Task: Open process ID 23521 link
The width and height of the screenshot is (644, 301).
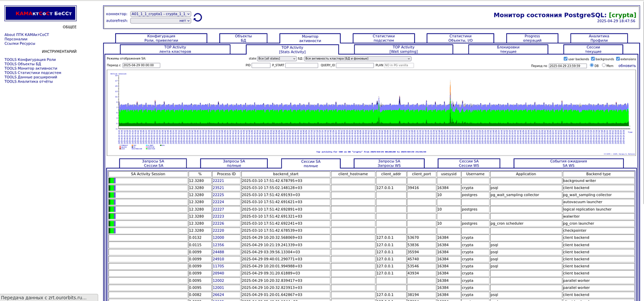Action: pyautogui.click(x=218, y=188)
